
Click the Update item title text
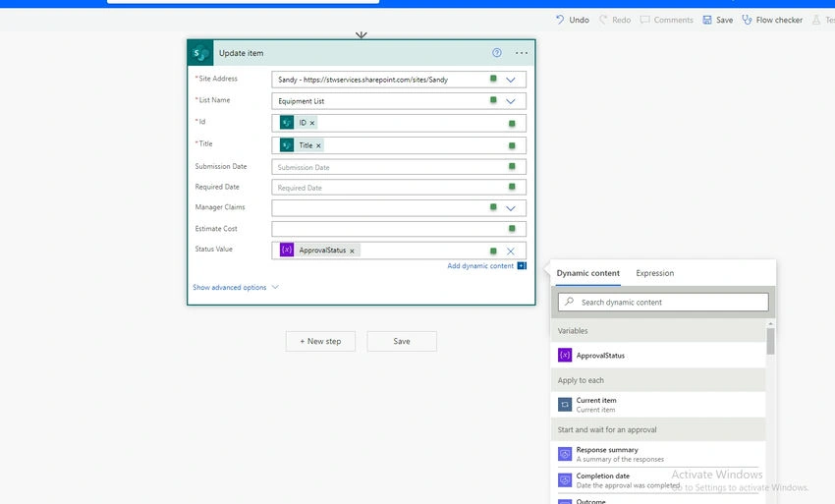[x=242, y=53]
